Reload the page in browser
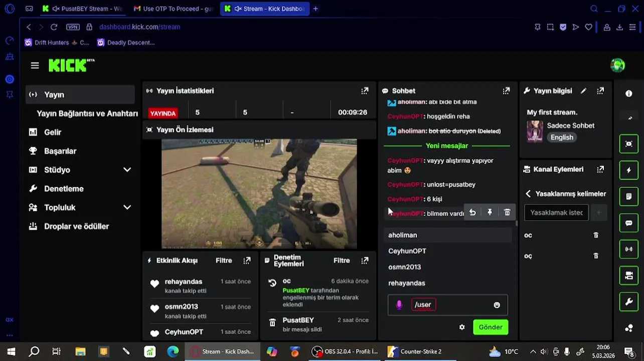The image size is (644, 361). pyautogui.click(x=54, y=27)
